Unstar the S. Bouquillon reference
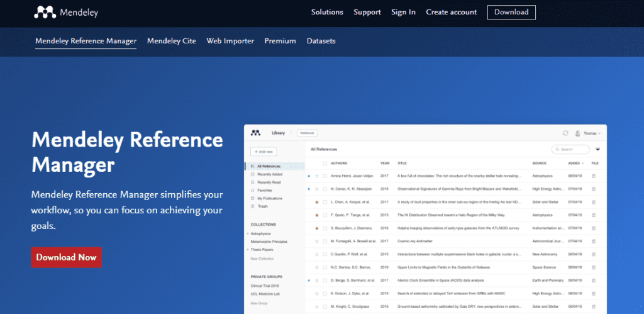 tap(317, 228)
